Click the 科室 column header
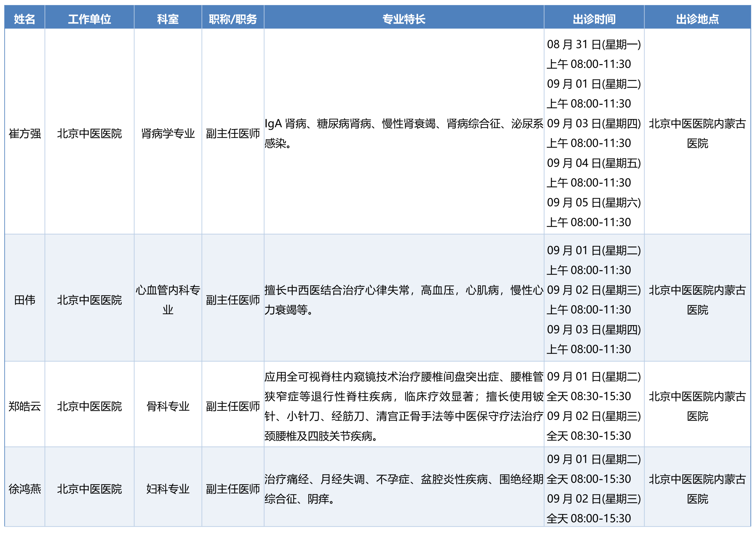 168,19
